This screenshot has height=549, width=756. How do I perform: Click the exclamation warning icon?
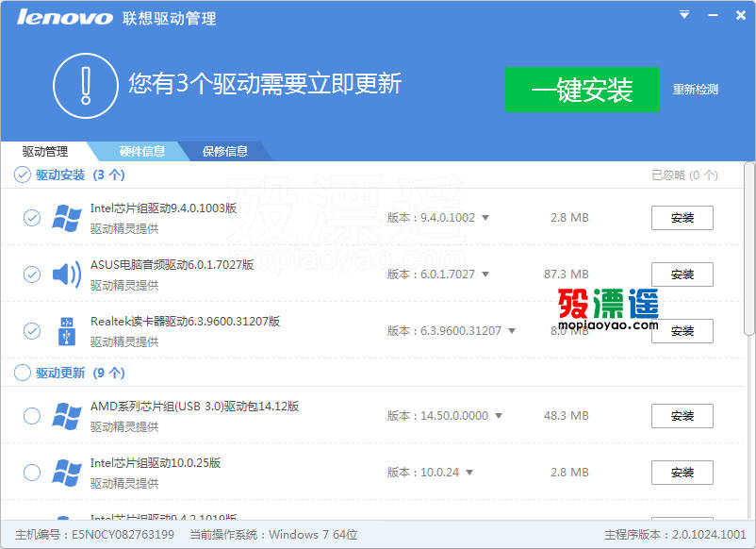[86, 86]
